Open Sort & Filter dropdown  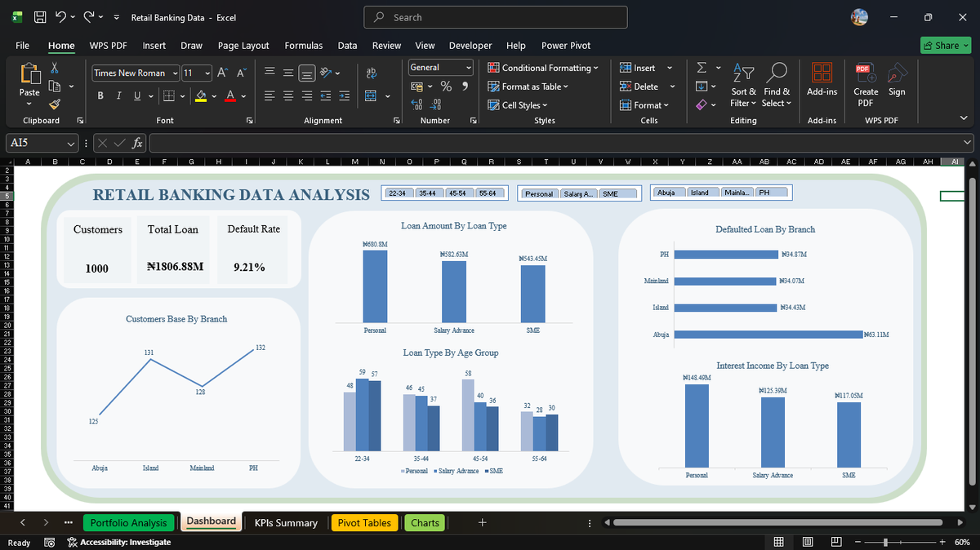click(743, 85)
